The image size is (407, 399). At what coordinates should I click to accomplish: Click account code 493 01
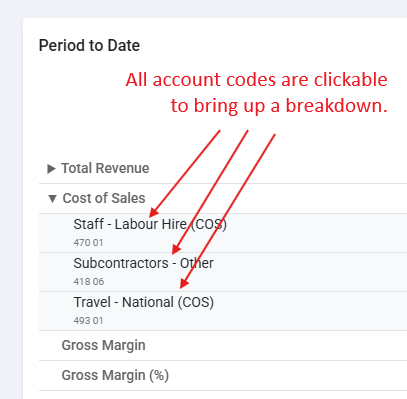[x=88, y=320]
